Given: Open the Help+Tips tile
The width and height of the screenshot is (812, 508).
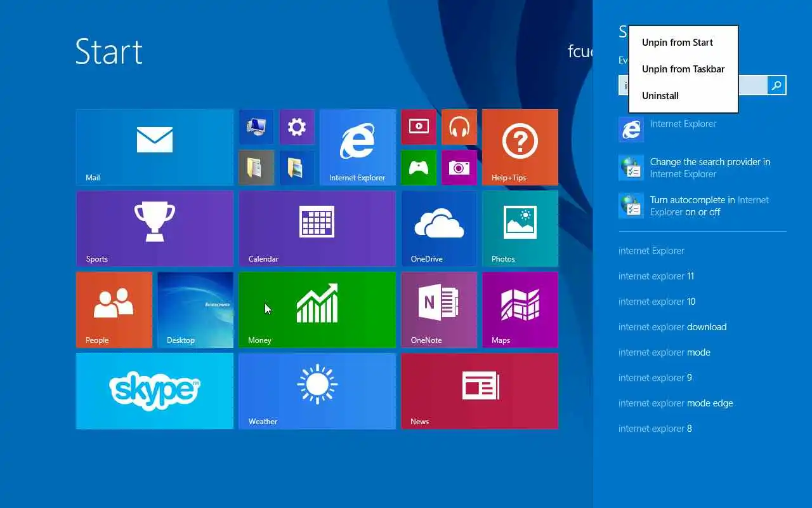Looking at the screenshot, I should (520, 147).
